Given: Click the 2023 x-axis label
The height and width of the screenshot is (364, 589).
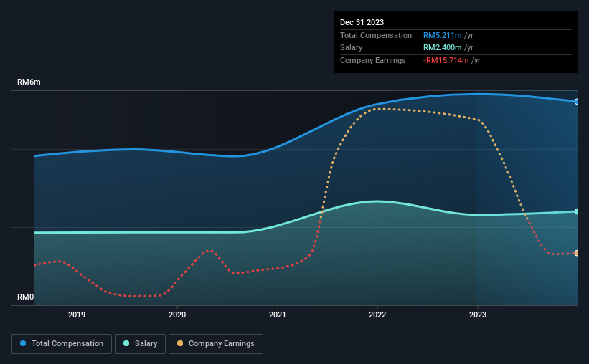Looking at the screenshot, I should tap(477, 315).
